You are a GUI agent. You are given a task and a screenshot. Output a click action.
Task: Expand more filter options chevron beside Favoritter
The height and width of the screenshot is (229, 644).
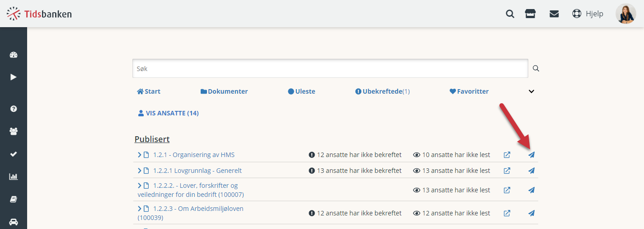(531, 91)
